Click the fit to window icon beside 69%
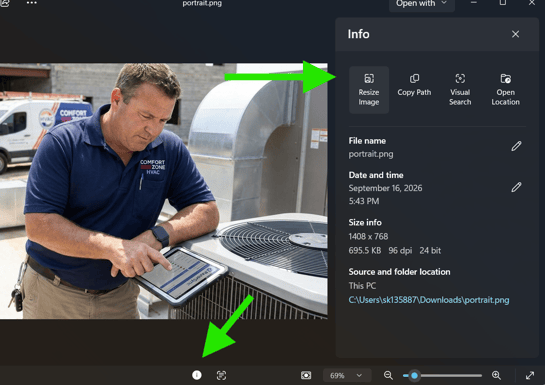The image size is (545, 385). click(x=306, y=375)
